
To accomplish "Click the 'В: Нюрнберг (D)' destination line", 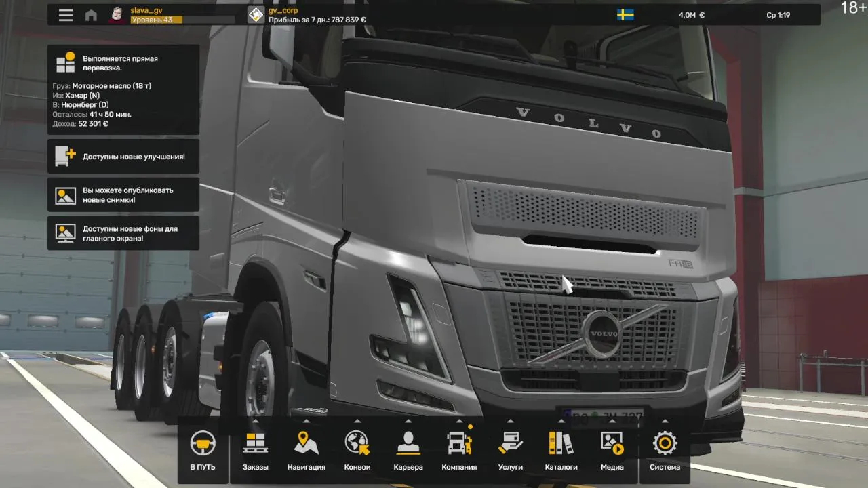I will [x=81, y=105].
